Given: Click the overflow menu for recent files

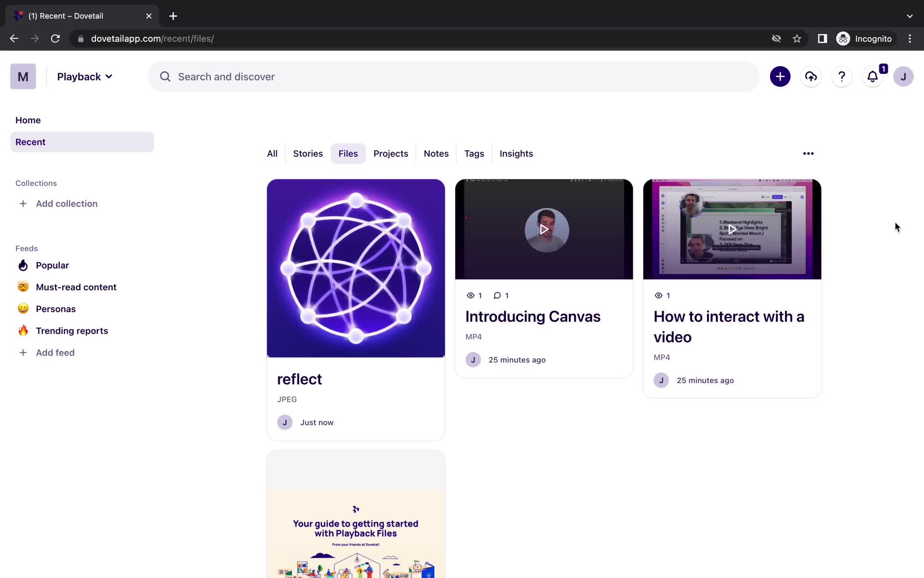Looking at the screenshot, I should click(808, 153).
